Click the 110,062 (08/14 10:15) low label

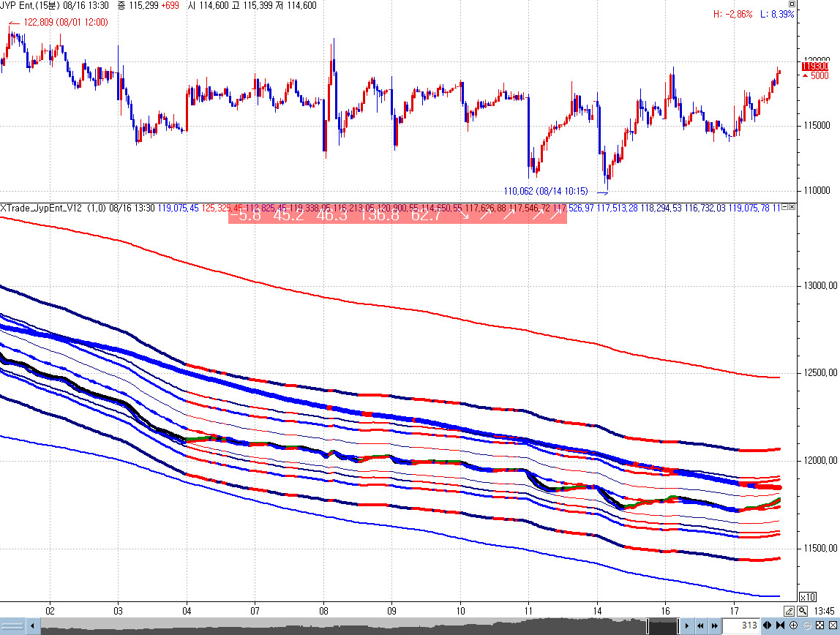(545, 191)
